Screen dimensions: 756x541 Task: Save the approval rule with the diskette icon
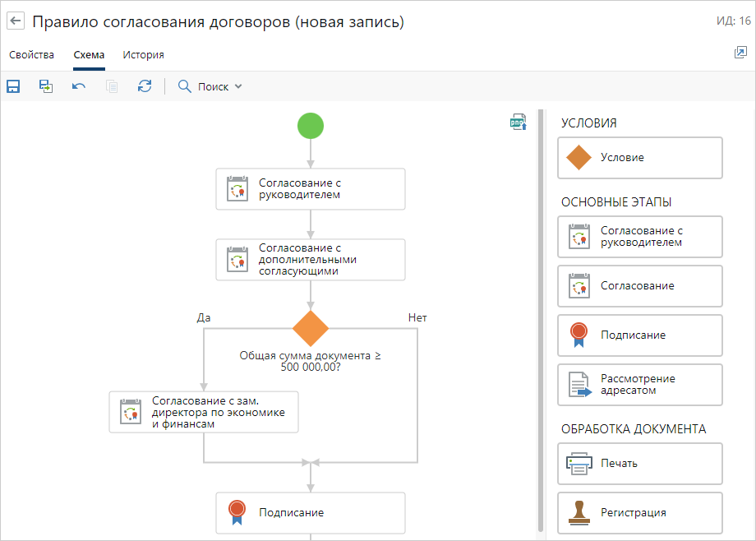click(13, 86)
